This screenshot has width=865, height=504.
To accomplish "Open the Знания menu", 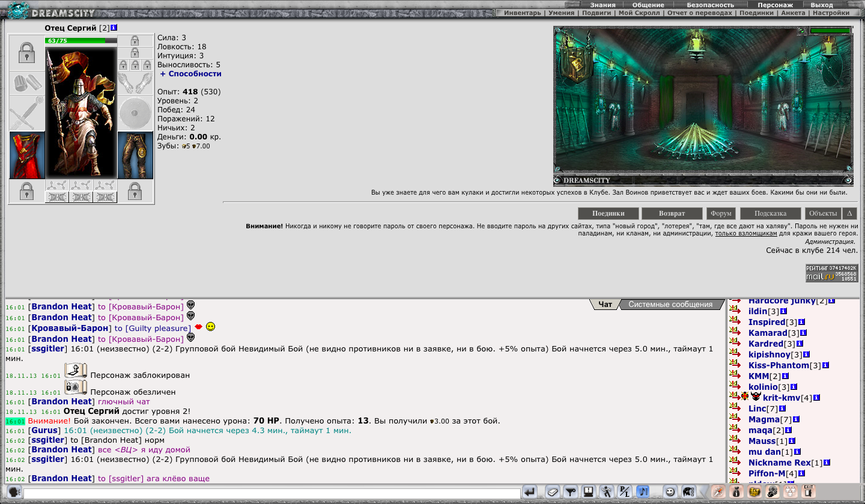I will (x=602, y=4).
